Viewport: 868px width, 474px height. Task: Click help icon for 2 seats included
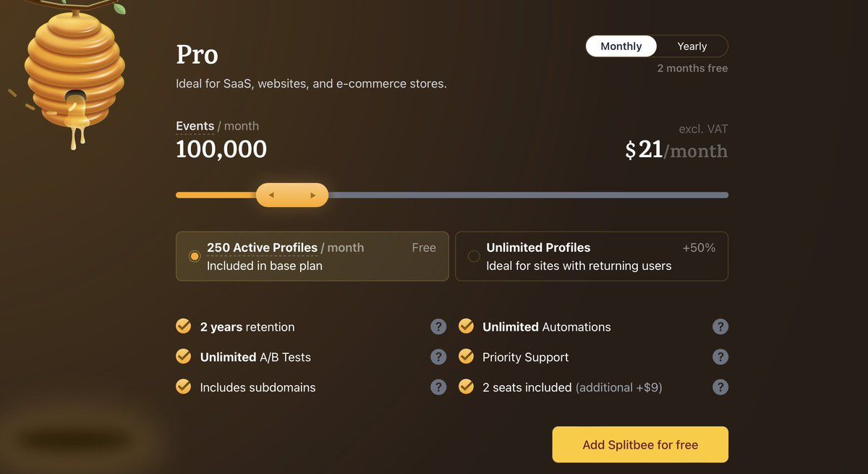click(x=720, y=387)
